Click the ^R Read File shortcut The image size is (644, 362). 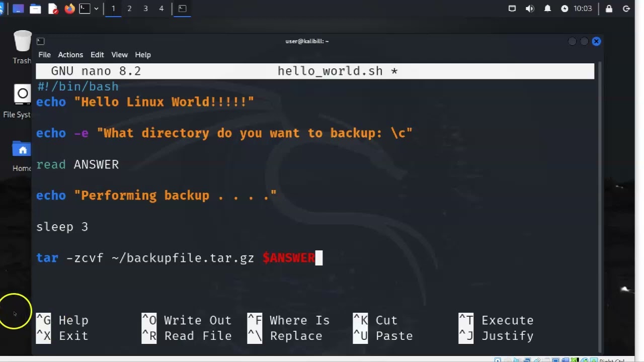(187, 336)
